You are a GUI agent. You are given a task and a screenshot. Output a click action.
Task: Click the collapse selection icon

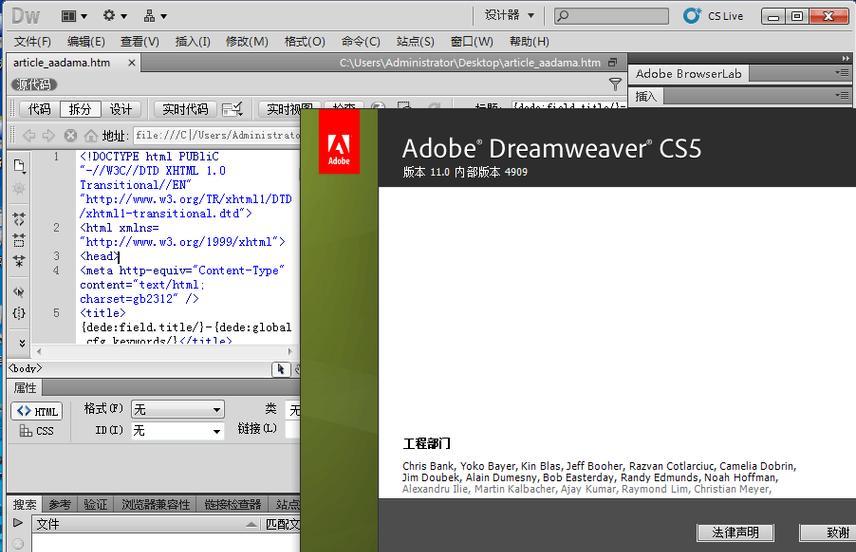pyautogui.click(x=19, y=240)
